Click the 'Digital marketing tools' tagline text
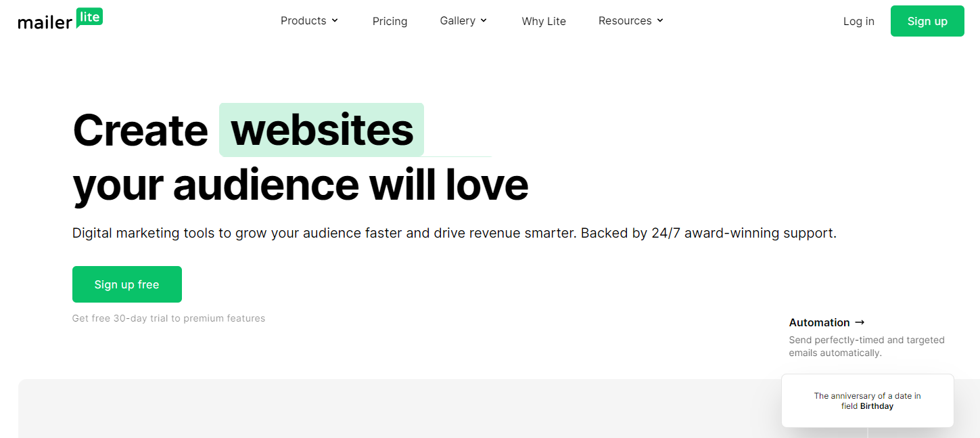Image resolution: width=980 pixels, height=438 pixels. tap(454, 234)
